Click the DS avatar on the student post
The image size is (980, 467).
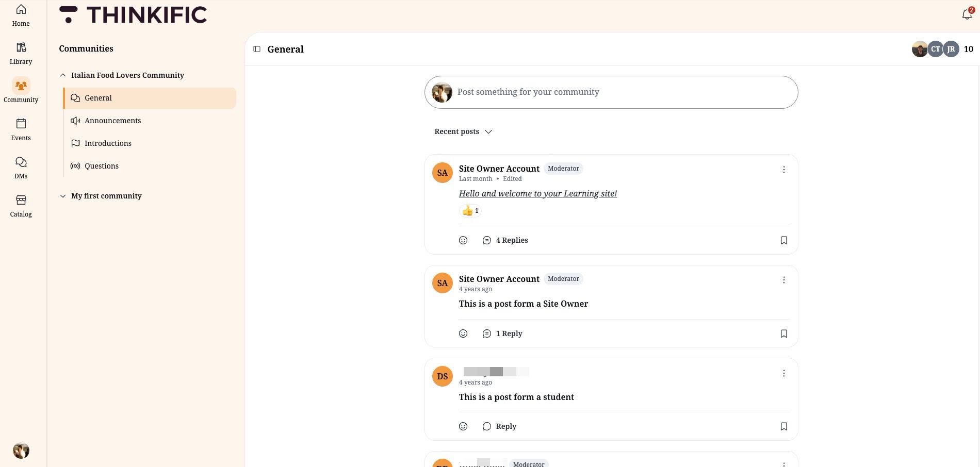tap(443, 376)
